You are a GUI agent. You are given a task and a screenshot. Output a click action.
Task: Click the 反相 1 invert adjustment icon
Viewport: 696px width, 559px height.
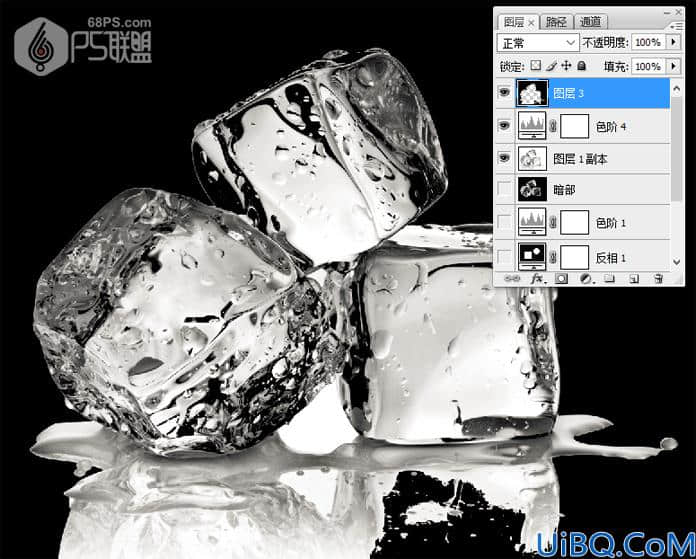[532, 257]
